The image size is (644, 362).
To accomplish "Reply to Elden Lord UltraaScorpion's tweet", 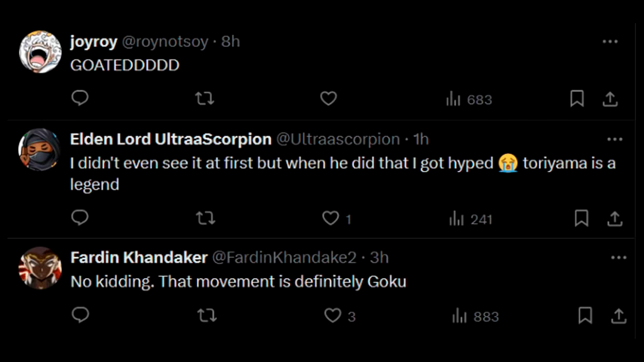I will (x=80, y=218).
